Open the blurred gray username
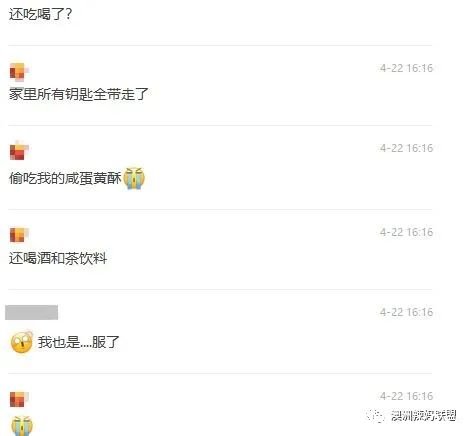The image size is (471, 436). point(32,312)
